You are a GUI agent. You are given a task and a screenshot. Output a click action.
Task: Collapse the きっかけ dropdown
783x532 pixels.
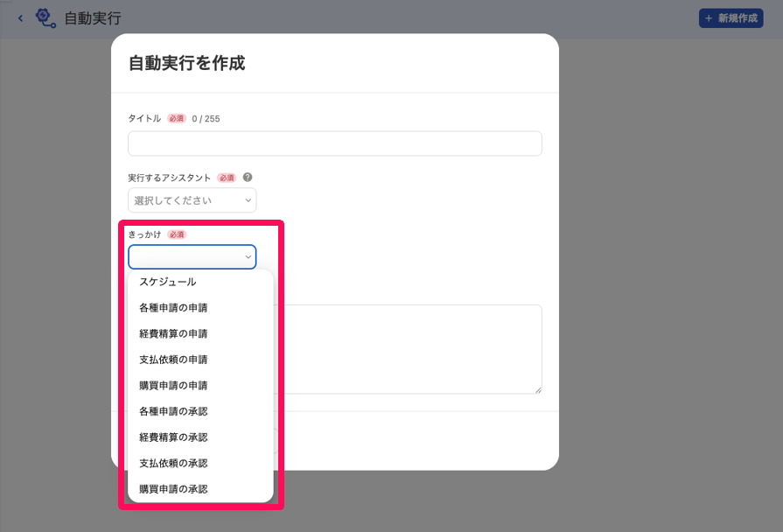192,256
